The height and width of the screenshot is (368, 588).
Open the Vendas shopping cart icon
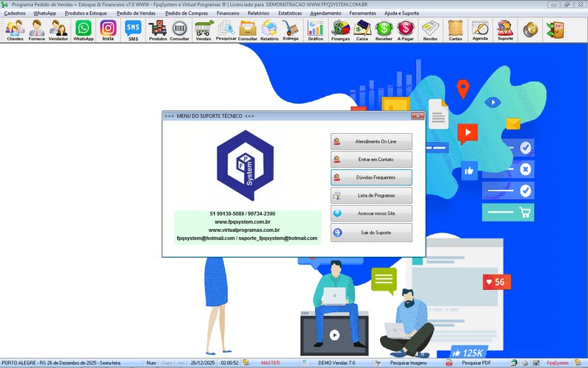pos(204,30)
